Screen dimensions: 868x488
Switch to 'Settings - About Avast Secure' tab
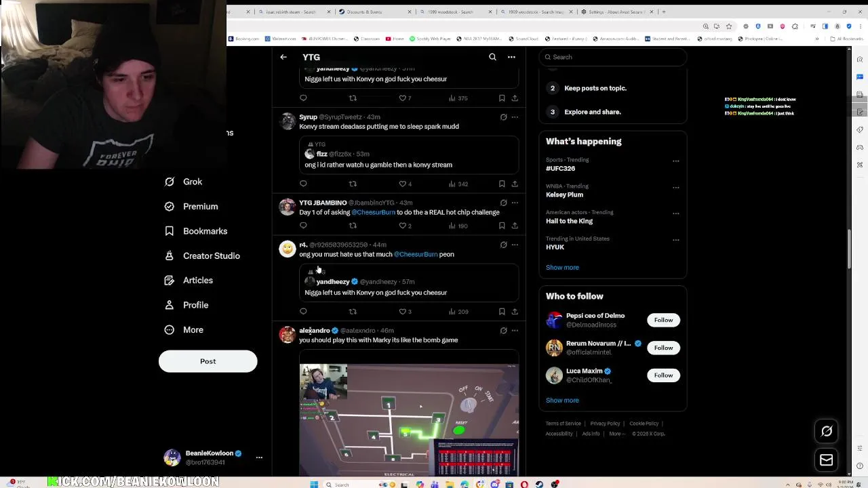pyautogui.click(x=617, y=12)
